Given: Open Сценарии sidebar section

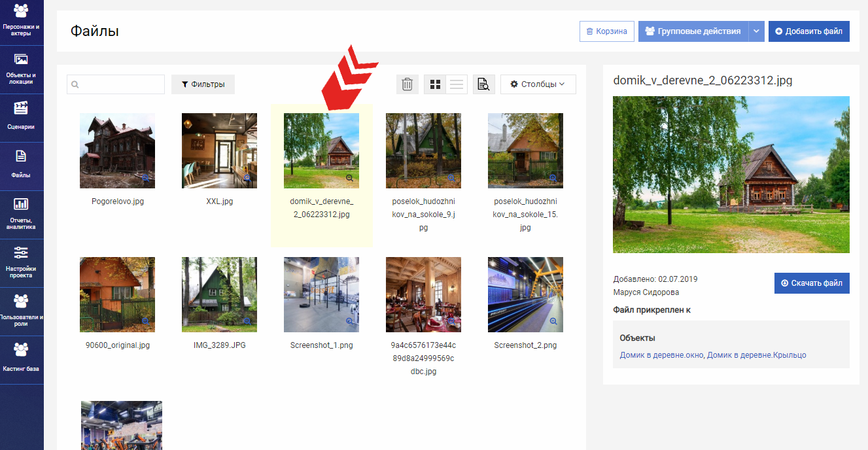Looking at the screenshot, I should click(x=22, y=118).
